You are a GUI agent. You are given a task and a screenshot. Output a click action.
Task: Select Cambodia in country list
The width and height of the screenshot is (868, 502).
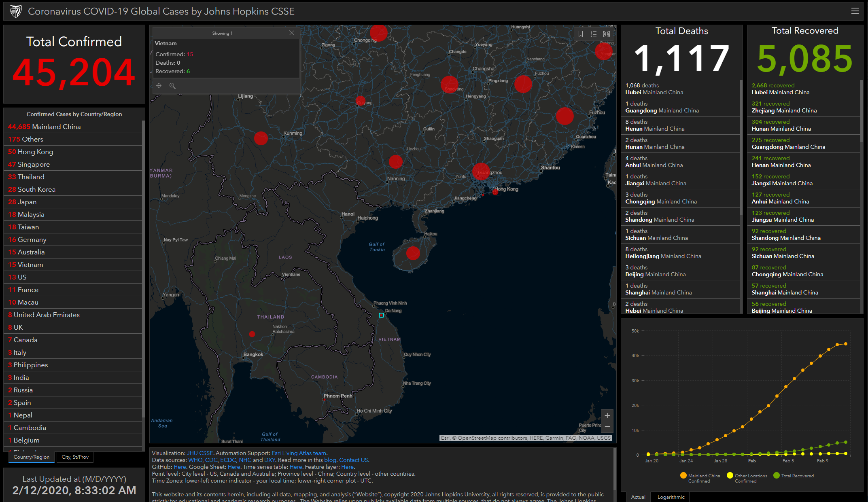point(73,428)
